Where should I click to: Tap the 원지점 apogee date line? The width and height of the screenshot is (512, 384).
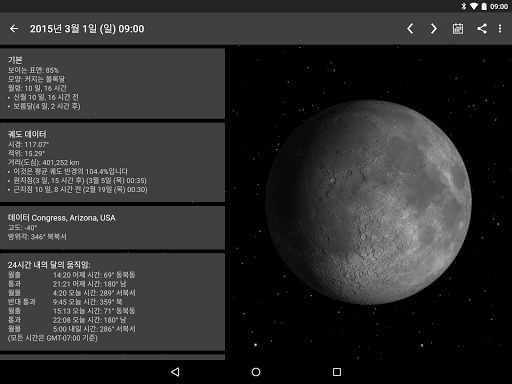point(80,180)
